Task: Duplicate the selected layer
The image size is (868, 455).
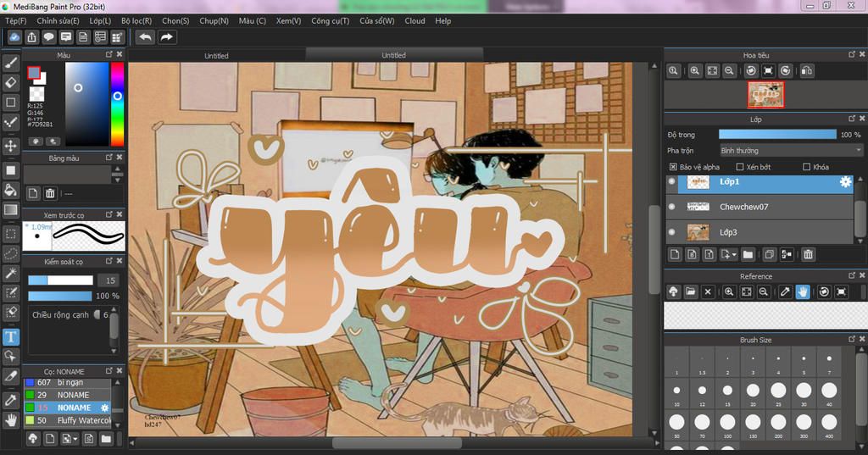Action: click(769, 255)
